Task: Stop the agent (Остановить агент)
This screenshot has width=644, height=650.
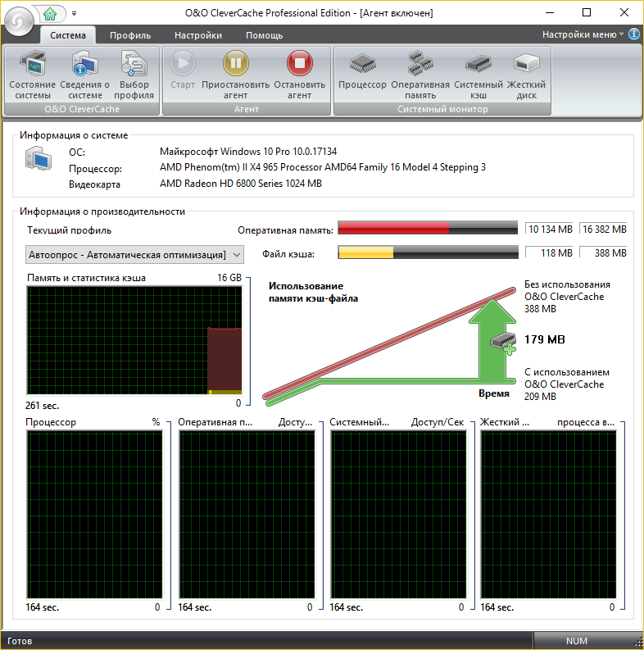Action: pyautogui.click(x=299, y=75)
